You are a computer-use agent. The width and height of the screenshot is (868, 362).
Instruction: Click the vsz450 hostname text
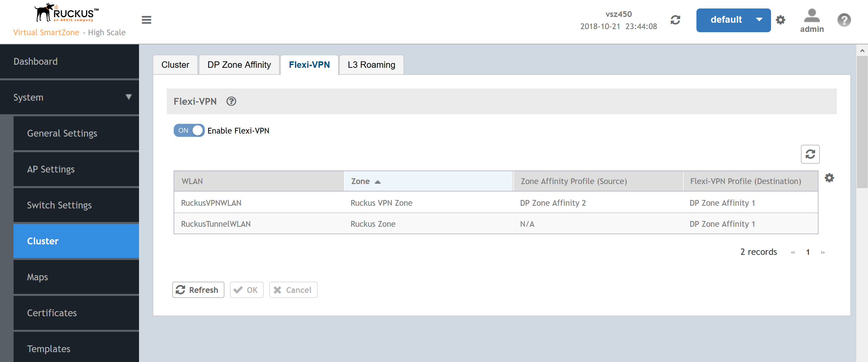618,14
